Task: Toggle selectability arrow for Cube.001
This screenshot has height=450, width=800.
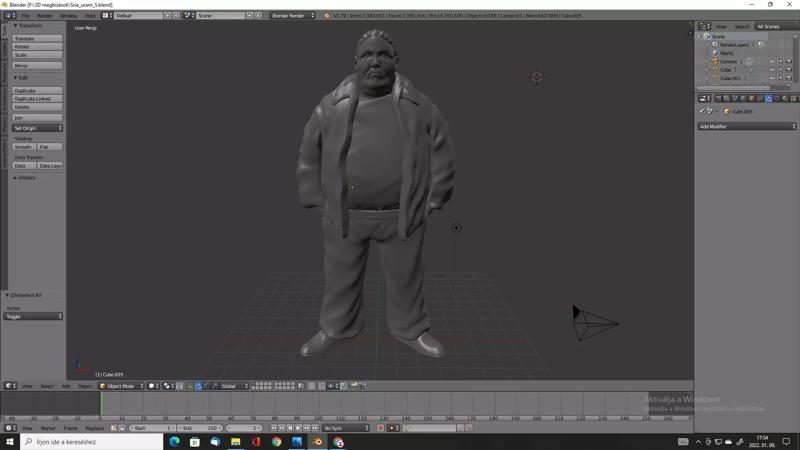Action: [781, 78]
